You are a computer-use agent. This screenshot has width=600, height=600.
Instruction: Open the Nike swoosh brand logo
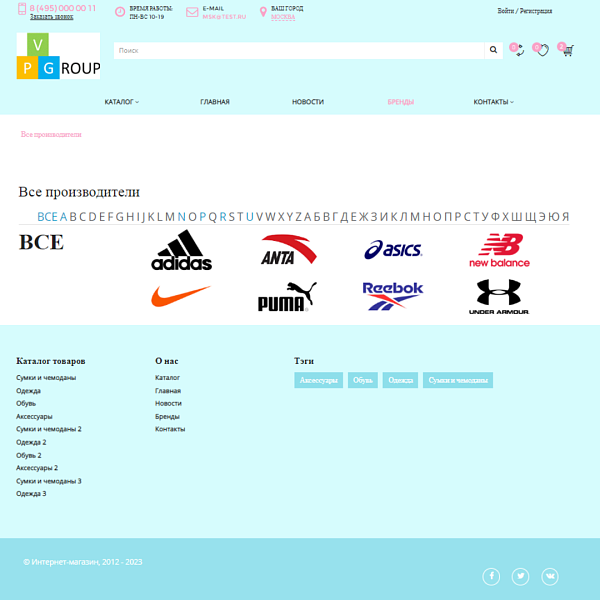click(x=181, y=296)
